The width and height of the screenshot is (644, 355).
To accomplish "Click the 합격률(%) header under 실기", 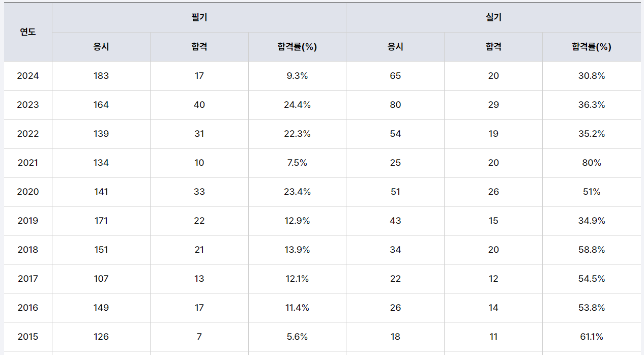I will pos(591,47).
